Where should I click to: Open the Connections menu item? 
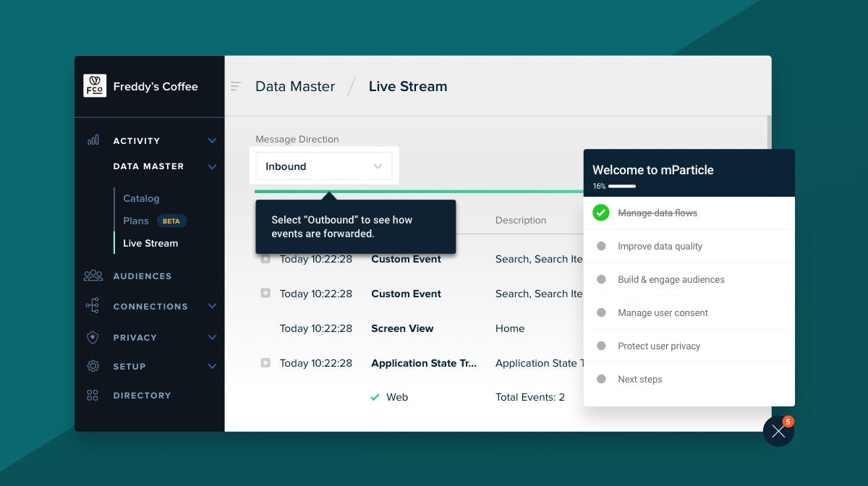(150, 306)
